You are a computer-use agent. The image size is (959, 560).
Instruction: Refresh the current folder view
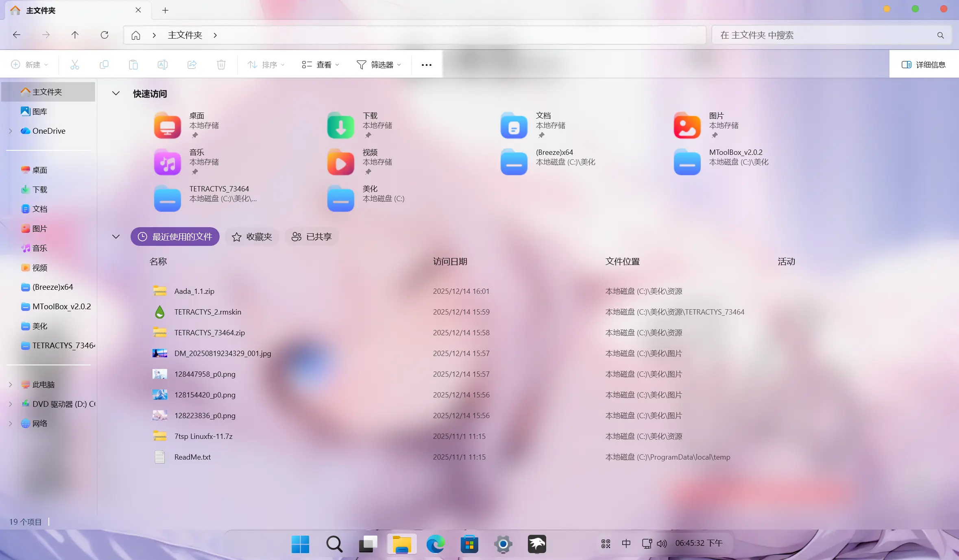(x=105, y=35)
